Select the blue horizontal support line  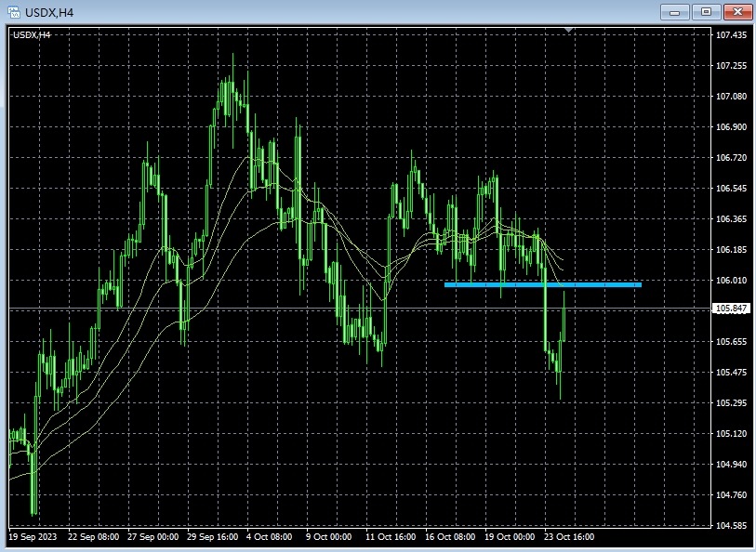click(x=542, y=284)
